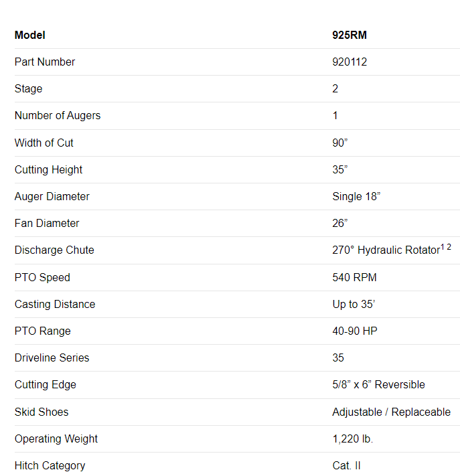Click the "Fan Diameter" label

click(x=47, y=224)
